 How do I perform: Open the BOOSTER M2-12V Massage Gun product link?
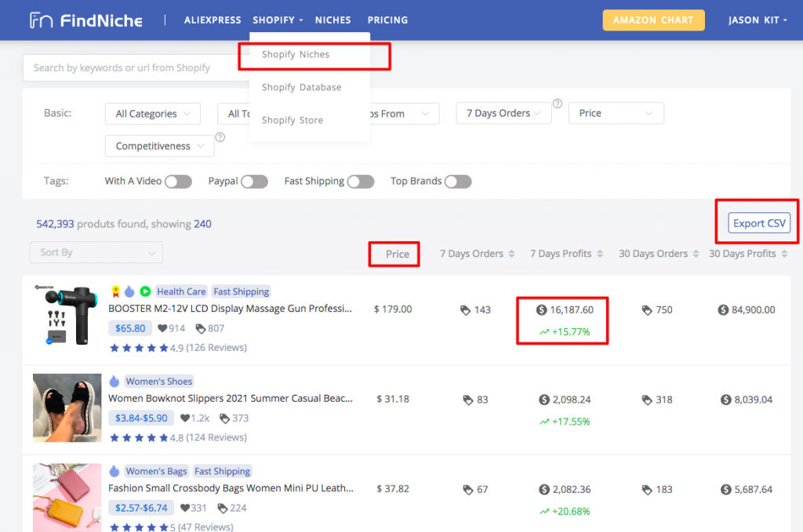230,309
